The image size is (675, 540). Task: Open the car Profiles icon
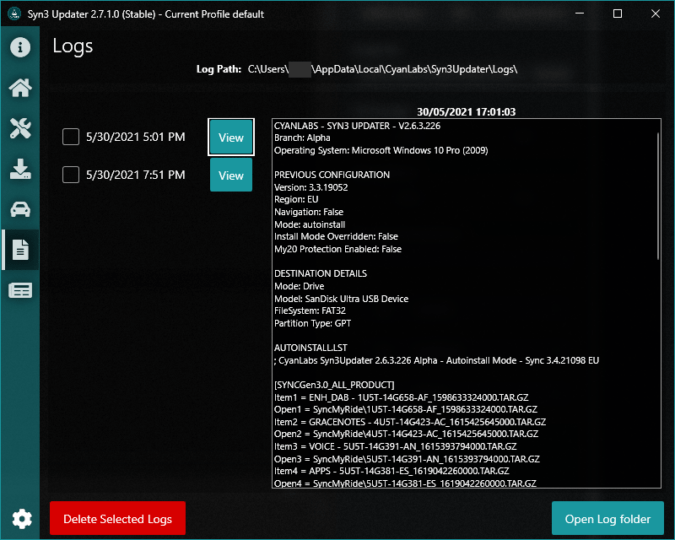coord(20,210)
